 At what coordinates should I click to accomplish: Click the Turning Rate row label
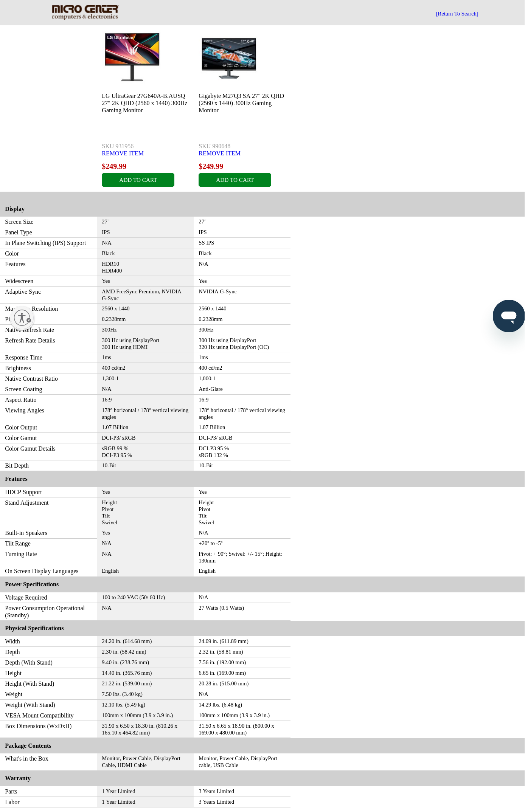click(x=21, y=554)
